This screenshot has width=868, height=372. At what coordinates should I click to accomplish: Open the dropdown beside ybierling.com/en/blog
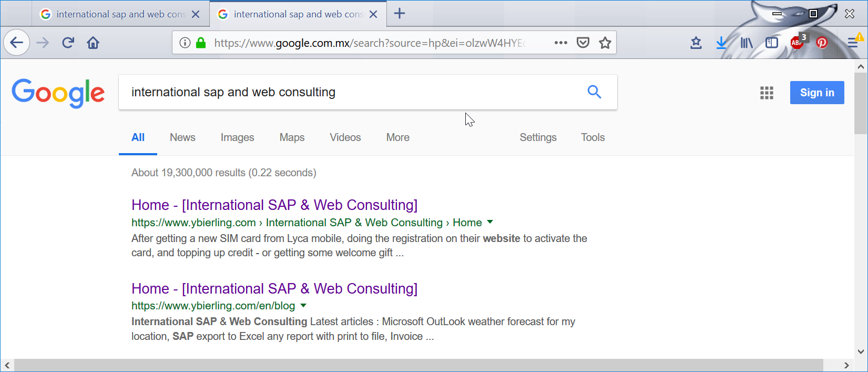[303, 306]
